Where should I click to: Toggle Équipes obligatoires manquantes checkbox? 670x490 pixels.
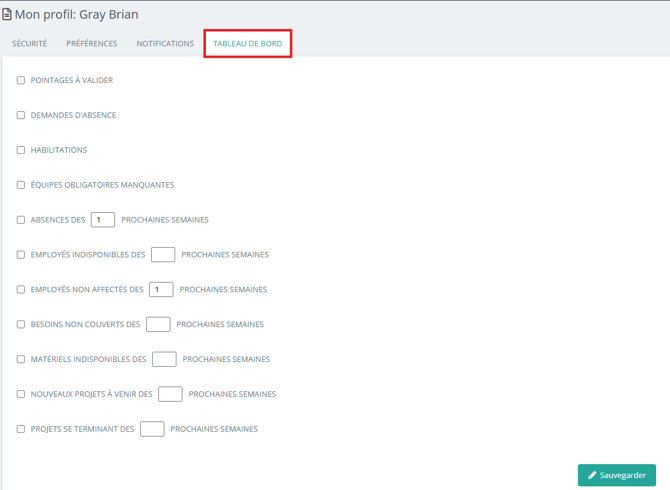click(x=21, y=185)
